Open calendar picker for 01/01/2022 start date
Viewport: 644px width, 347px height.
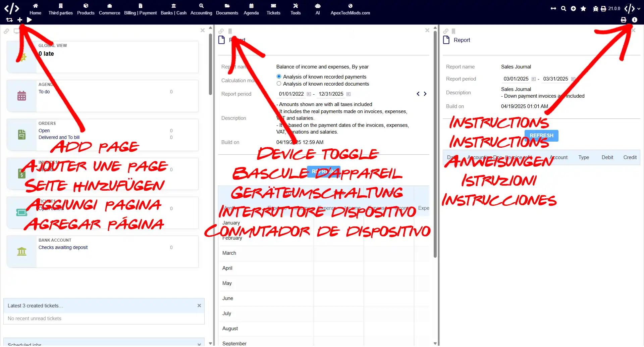(x=309, y=94)
